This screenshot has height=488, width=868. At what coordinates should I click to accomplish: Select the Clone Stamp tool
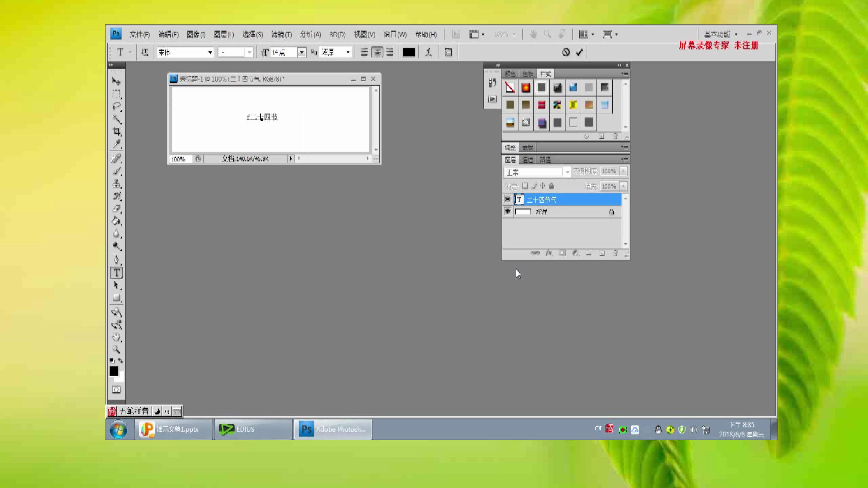tap(116, 183)
